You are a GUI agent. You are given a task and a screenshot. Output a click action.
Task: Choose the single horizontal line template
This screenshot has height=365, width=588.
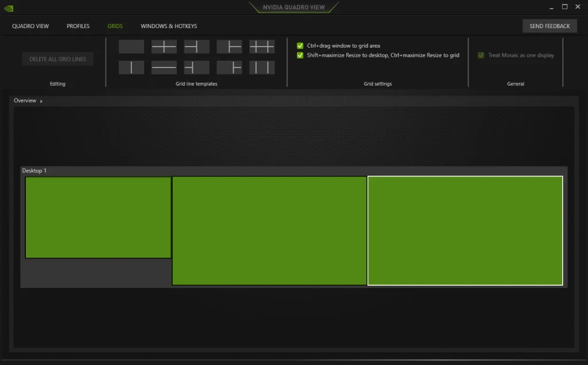click(164, 68)
